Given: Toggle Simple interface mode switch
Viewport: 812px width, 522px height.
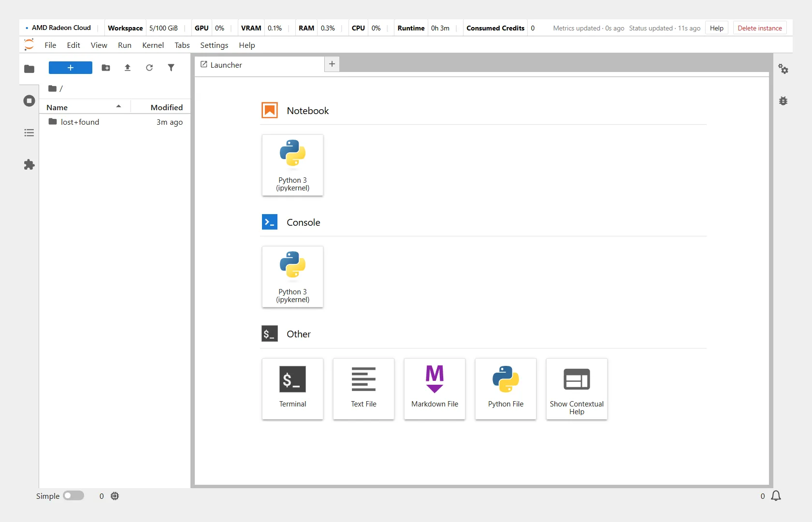Looking at the screenshot, I should pyautogui.click(x=73, y=496).
